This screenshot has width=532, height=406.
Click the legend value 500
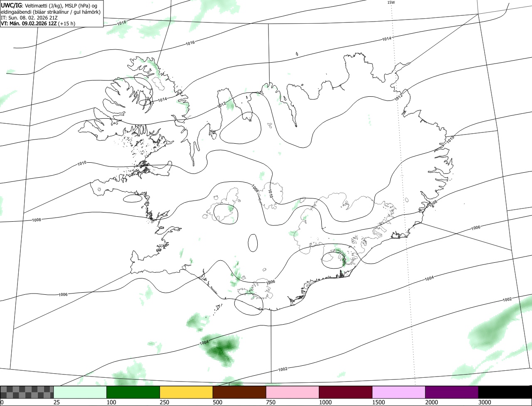pos(217,402)
